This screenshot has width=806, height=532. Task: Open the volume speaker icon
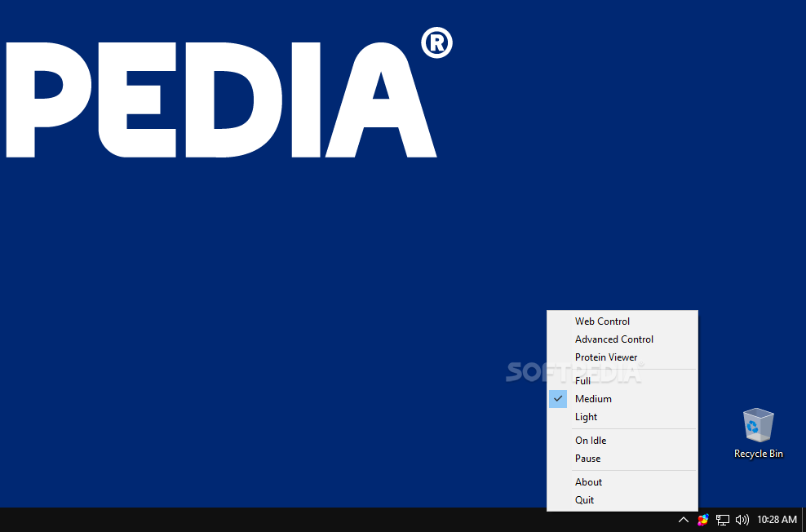click(742, 520)
